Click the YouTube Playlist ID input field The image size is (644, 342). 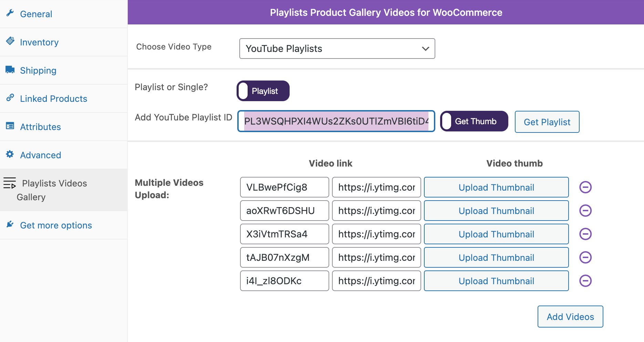tap(336, 121)
